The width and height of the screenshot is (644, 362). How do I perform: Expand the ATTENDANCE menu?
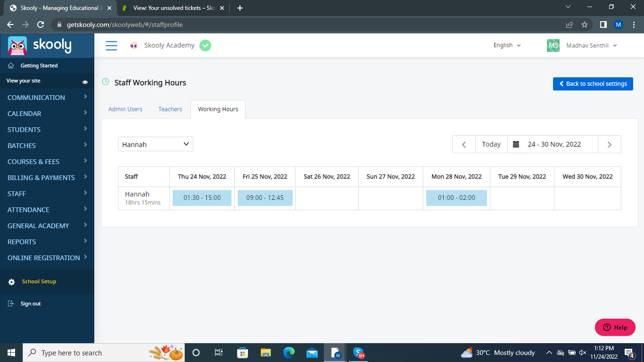[47, 209]
